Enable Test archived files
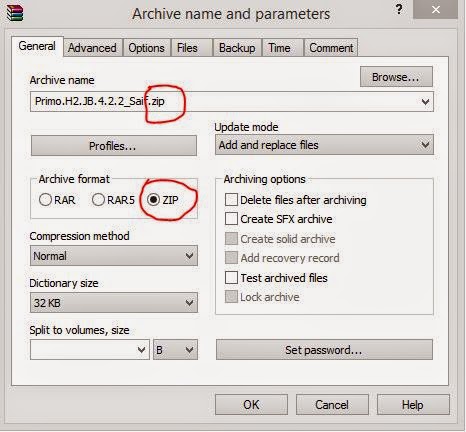 point(231,278)
